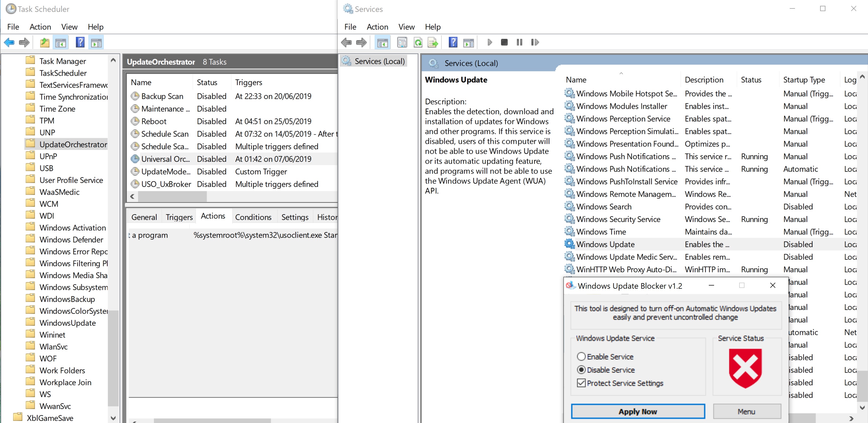
Task: Select Windows Update Medic Service row
Action: 711,257
